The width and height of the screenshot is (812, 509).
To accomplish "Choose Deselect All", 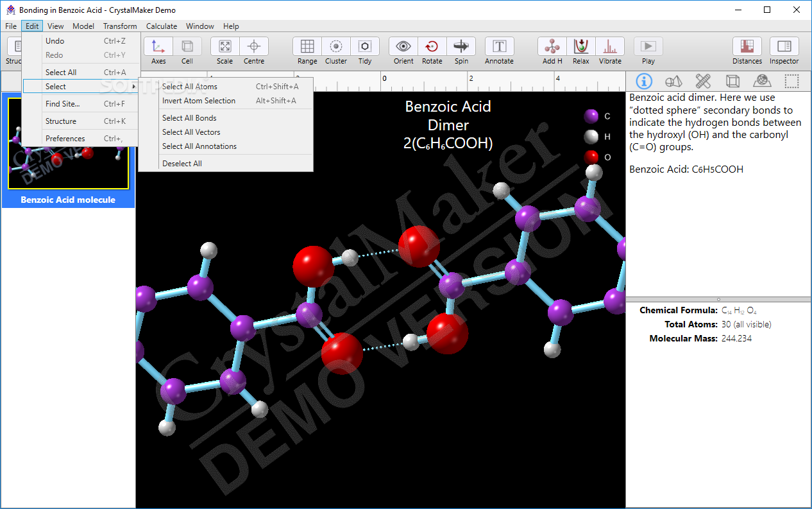I will (226, 164).
